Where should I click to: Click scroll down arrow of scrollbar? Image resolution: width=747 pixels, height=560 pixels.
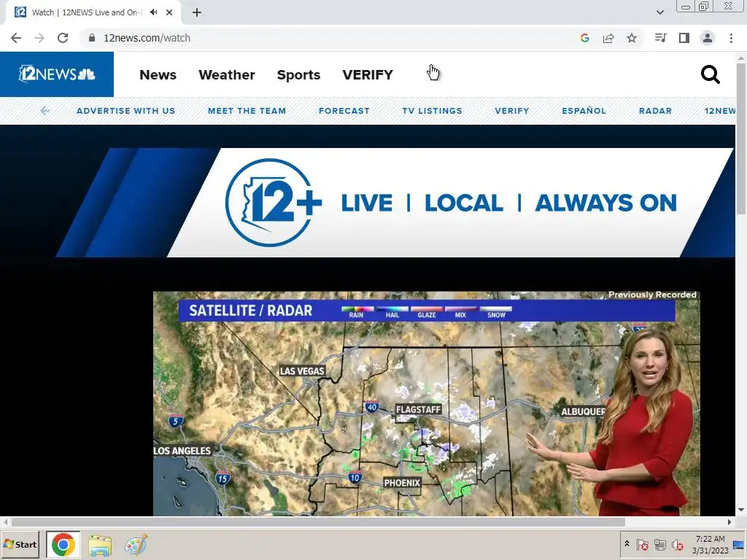741,510
